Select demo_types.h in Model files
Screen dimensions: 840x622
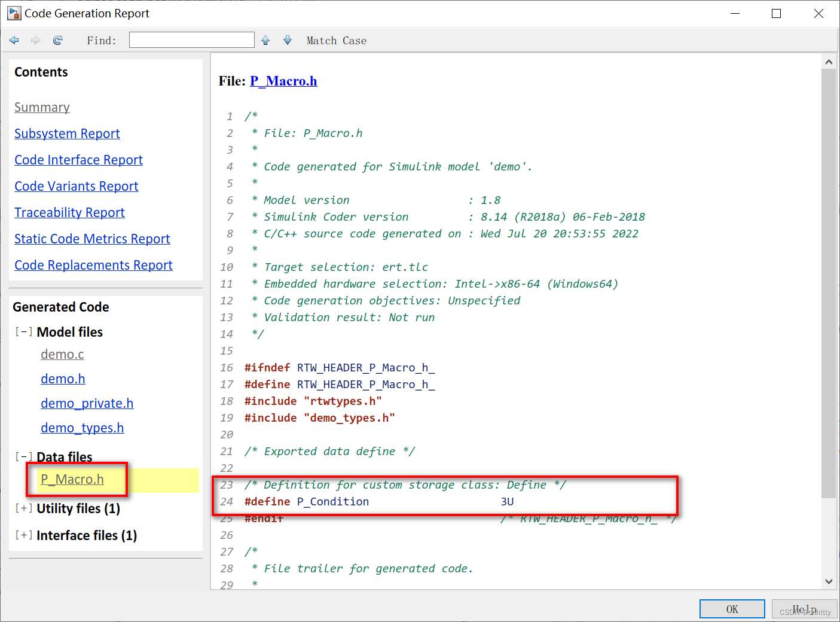[x=82, y=428]
